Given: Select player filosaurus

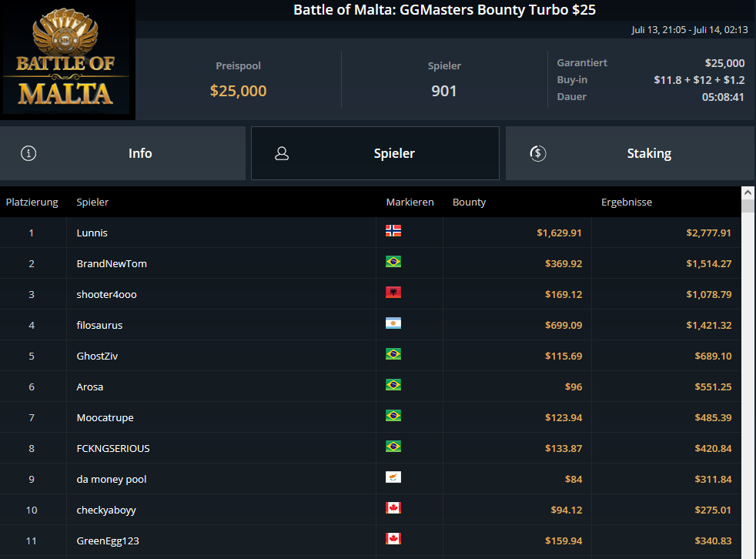Looking at the screenshot, I should (99, 326).
